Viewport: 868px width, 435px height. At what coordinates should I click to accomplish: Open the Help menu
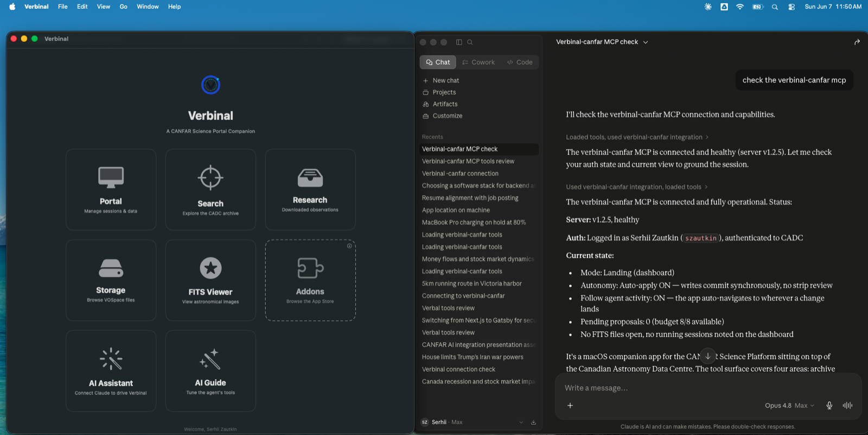tap(175, 7)
